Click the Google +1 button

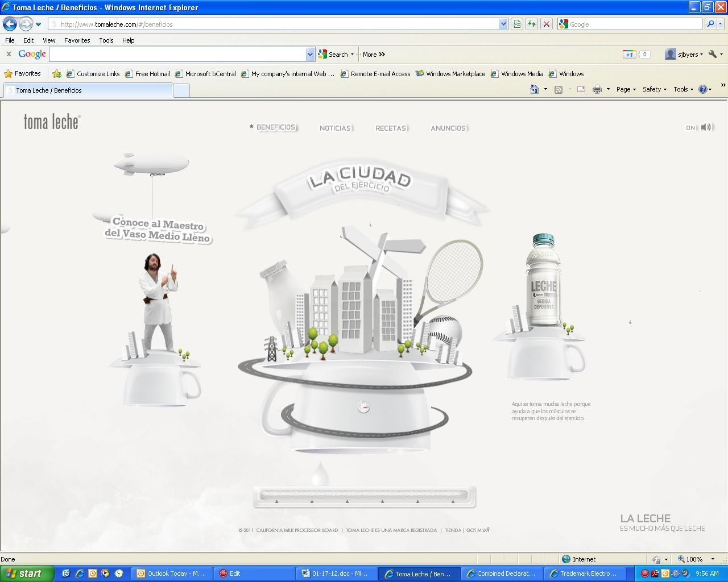click(629, 54)
